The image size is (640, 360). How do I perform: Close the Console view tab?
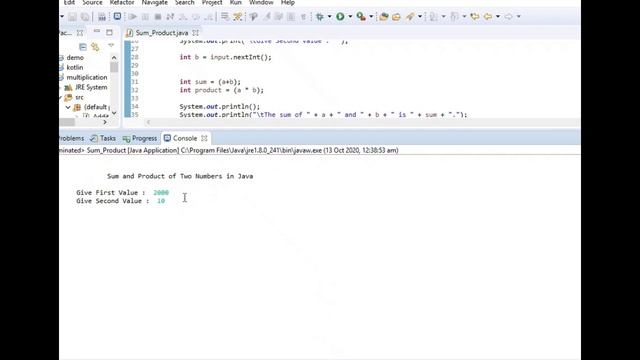pyautogui.click(x=204, y=138)
